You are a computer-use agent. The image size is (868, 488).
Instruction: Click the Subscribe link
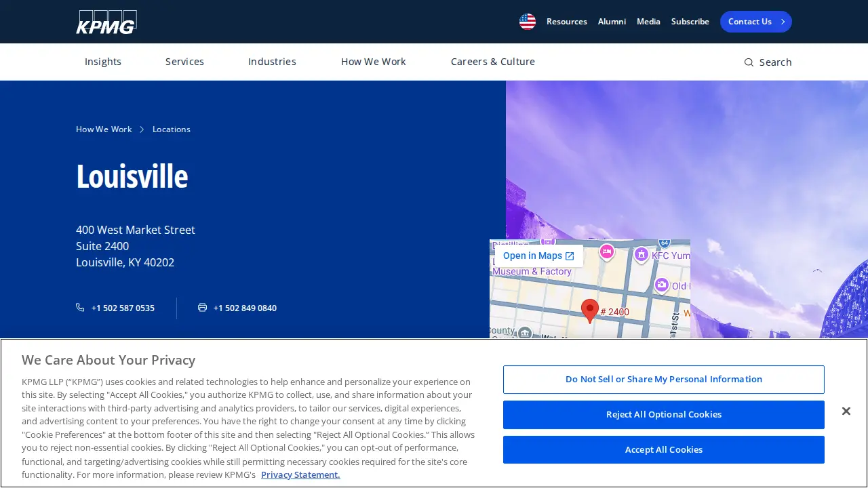[690, 22]
